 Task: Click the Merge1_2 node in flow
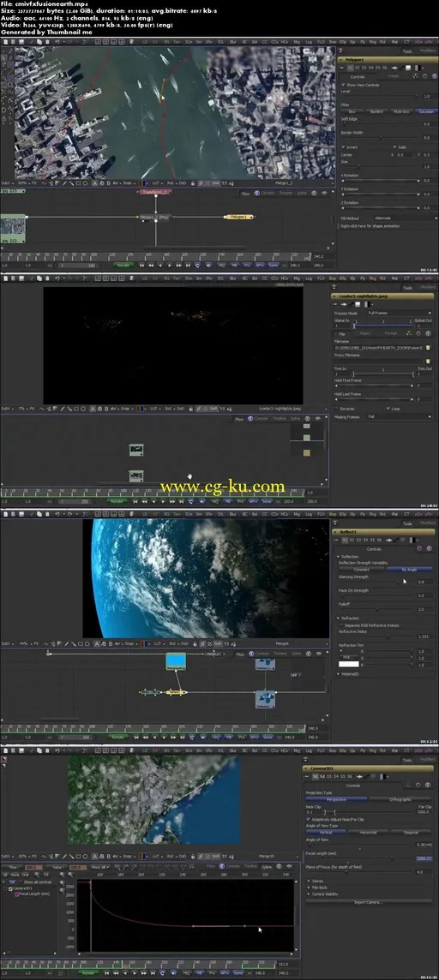click(153, 217)
